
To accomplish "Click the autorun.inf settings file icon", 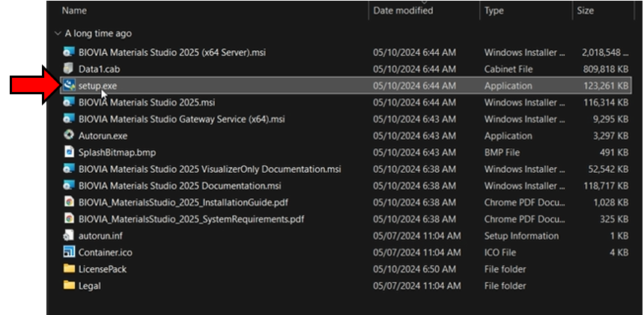I will click(x=69, y=236).
